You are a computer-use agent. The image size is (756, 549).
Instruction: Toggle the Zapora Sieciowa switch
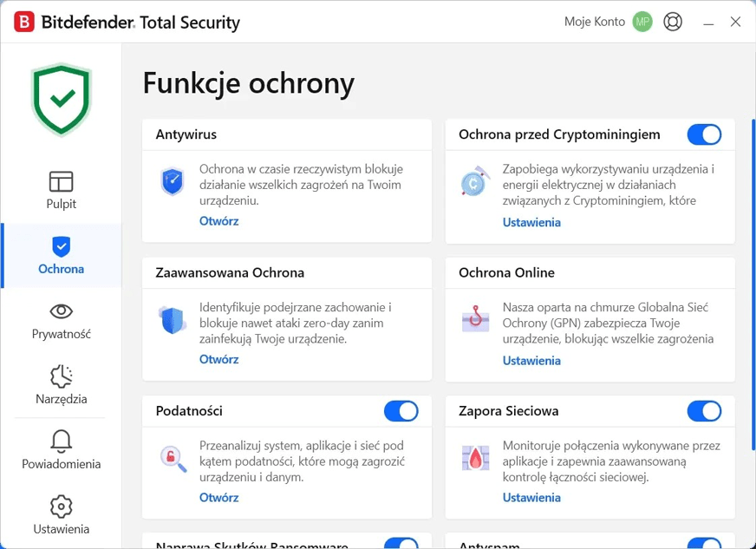tap(704, 411)
